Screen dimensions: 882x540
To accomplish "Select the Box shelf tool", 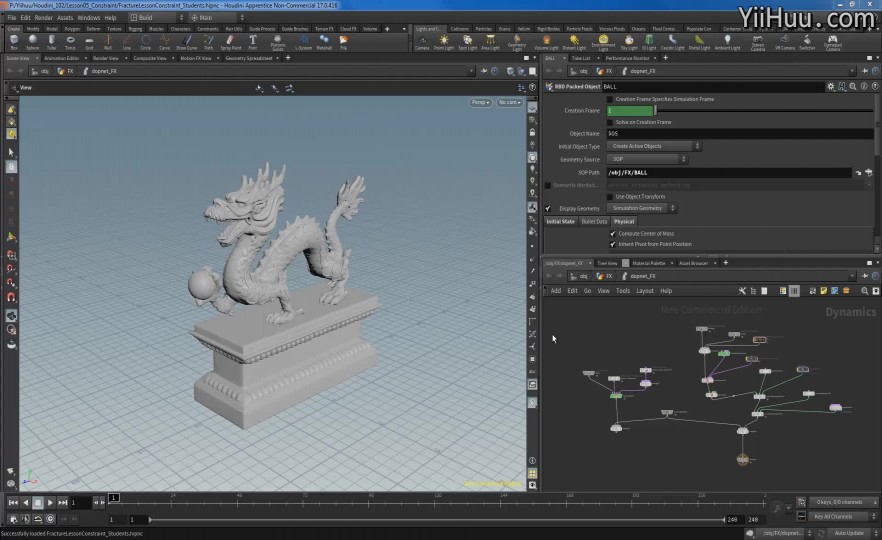I will tap(14, 42).
